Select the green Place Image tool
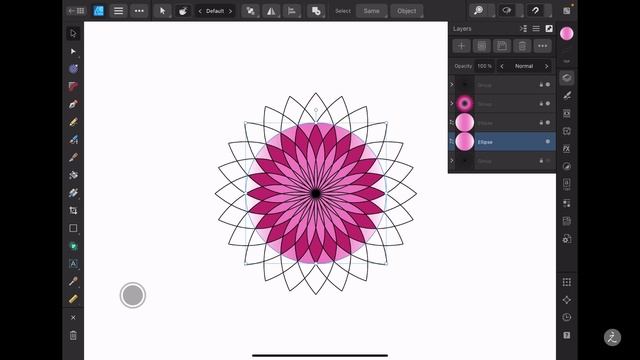 [73, 246]
